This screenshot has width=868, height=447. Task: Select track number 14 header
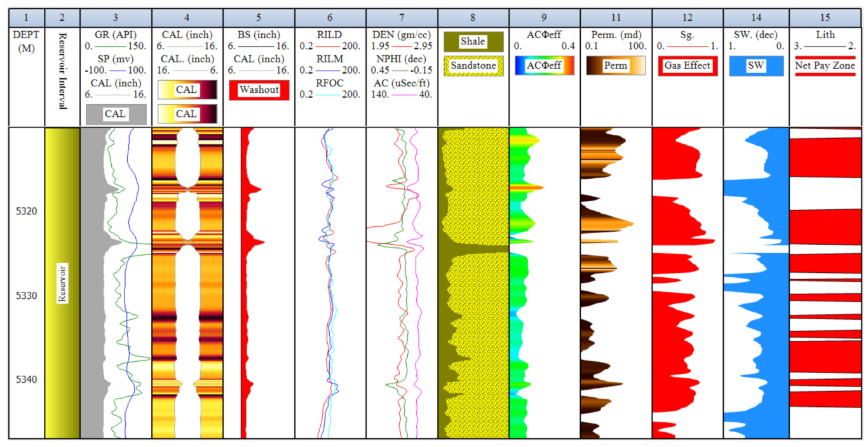coord(756,17)
